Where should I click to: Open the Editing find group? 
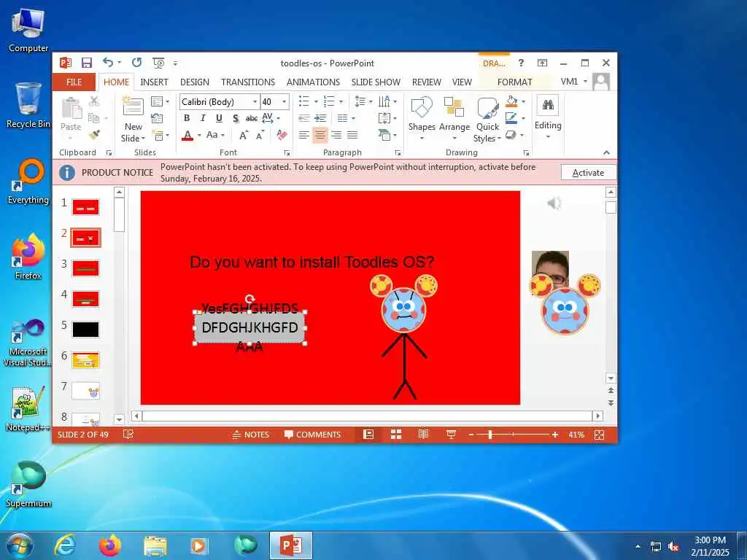548,117
